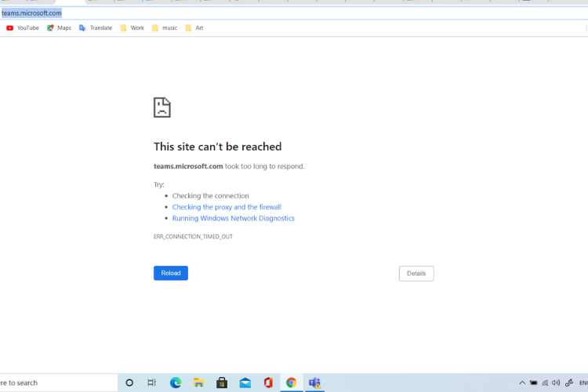Show hidden system tray icons
Screen dimensions: 588x392
pyautogui.click(x=522, y=383)
